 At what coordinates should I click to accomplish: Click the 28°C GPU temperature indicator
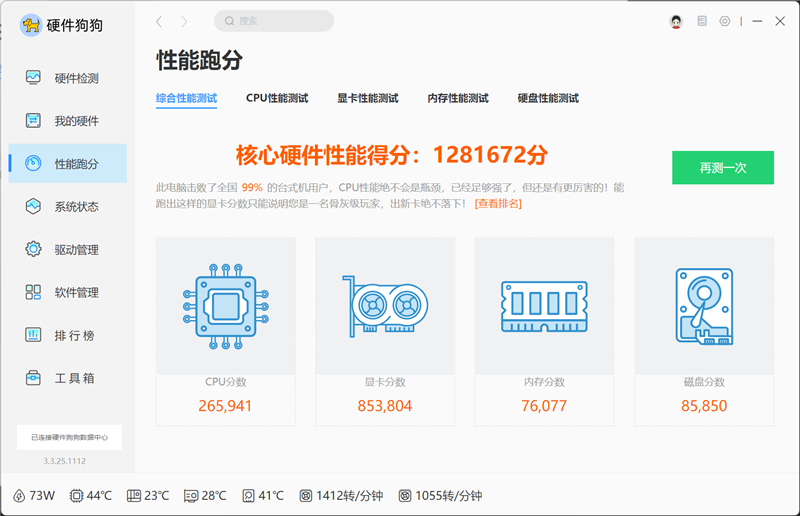pyautogui.click(x=205, y=496)
